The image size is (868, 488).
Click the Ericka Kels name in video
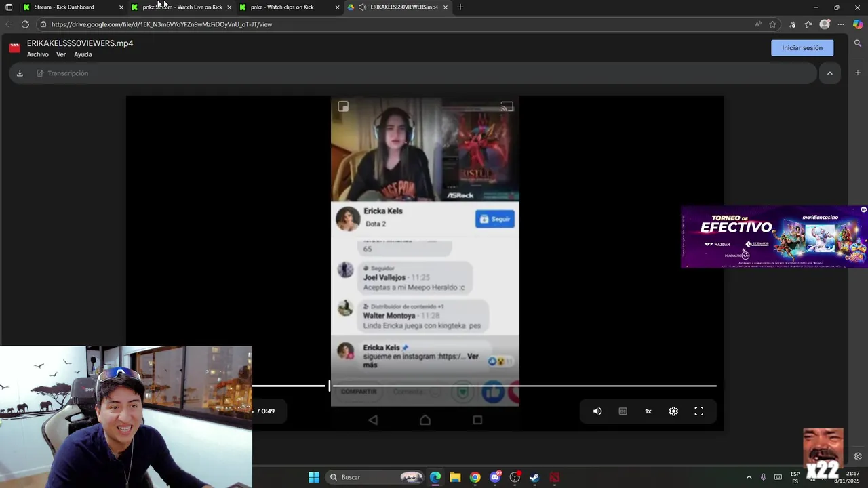pyautogui.click(x=383, y=211)
